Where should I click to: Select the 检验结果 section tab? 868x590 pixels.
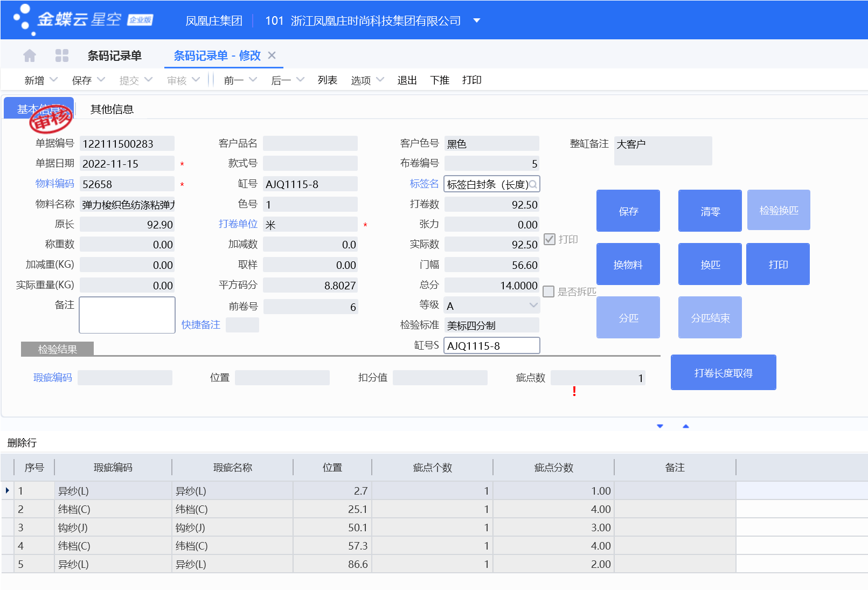coord(57,349)
